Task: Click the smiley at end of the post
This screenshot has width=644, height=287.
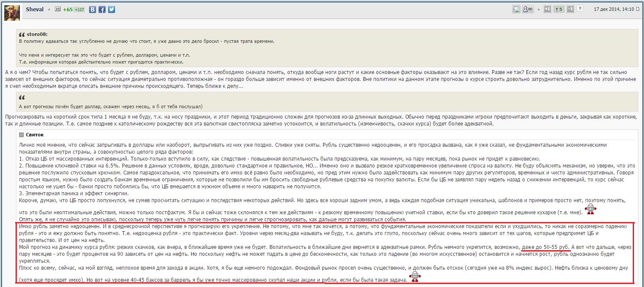Action: (x=414, y=277)
